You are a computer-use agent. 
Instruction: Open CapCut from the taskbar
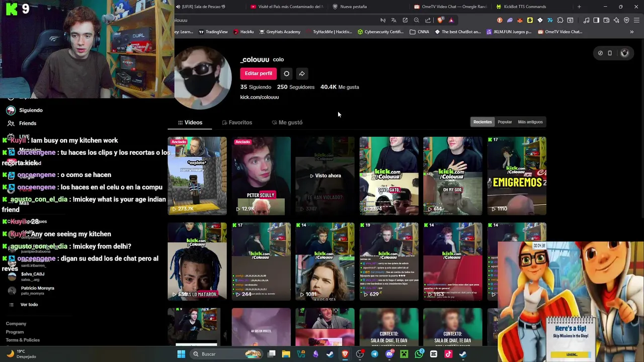point(434,354)
